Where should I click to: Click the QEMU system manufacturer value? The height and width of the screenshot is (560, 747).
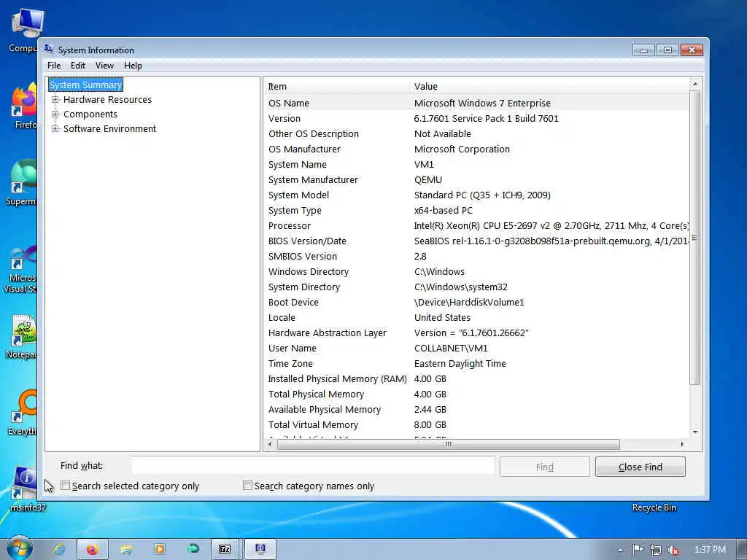(427, 179)
